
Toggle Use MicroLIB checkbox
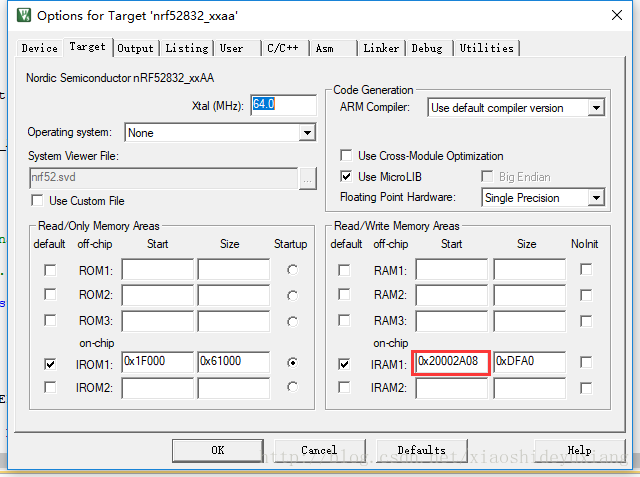(346, 176)
